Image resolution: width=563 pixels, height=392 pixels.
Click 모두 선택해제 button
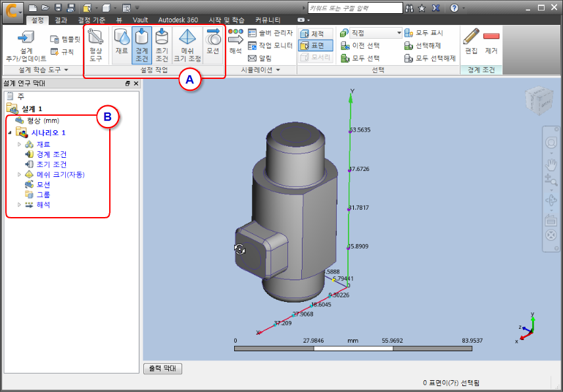[x=429, y=58]
